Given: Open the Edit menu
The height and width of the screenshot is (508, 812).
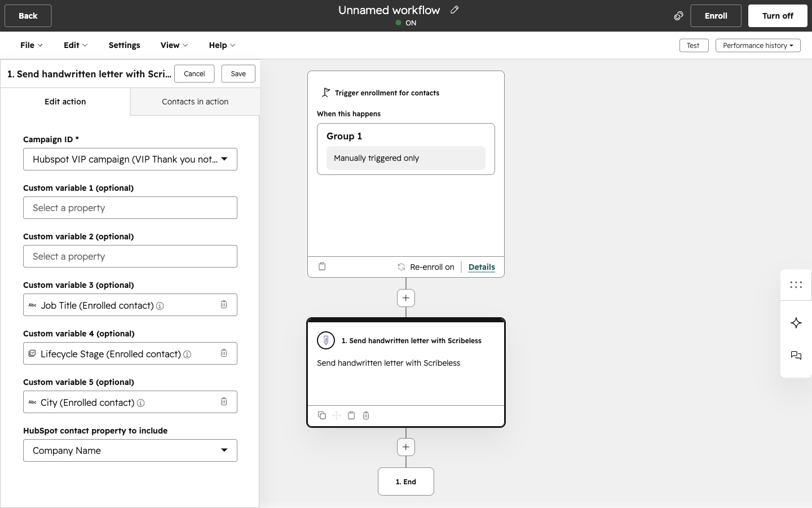Looking at the screenshot, I should click(76, 45).
